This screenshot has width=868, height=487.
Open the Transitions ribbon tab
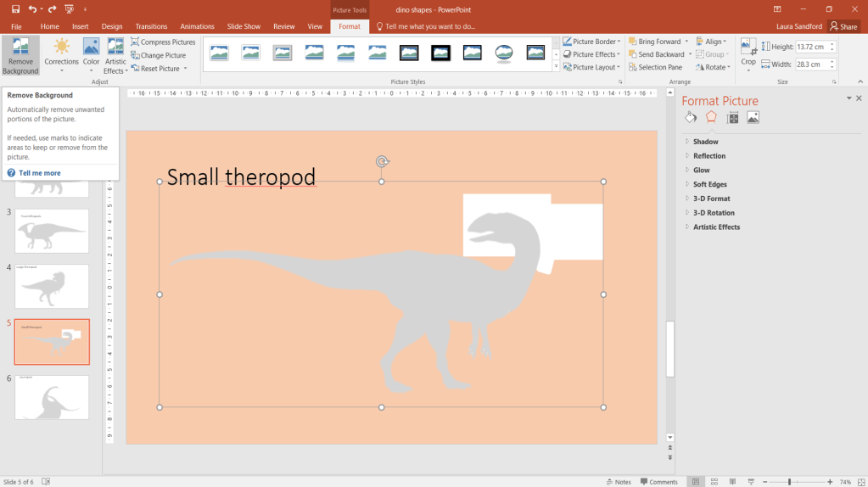point(151,26)
